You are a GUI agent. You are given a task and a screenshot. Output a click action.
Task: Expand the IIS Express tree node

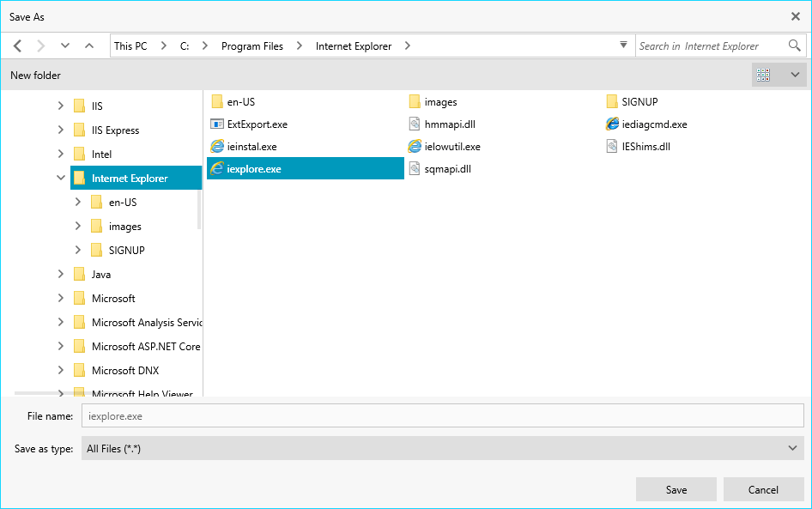[x=61, y=130]
